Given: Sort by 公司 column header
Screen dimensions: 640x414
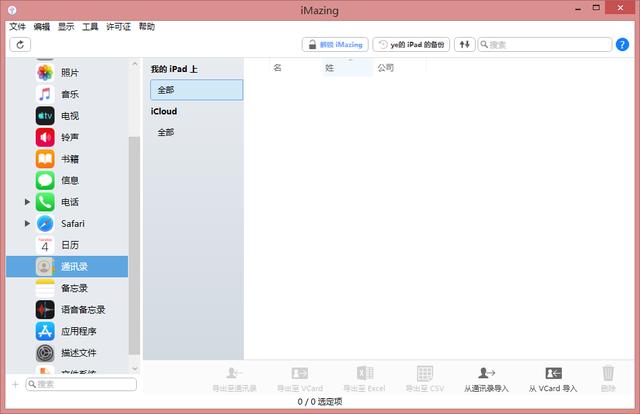Looking at the screenshot, I should click(x=399, y=68).
